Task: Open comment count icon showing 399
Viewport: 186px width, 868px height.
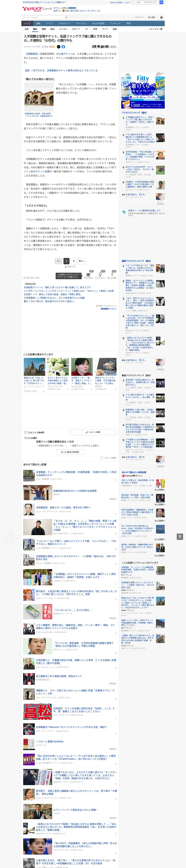Action: click(45, 47)
